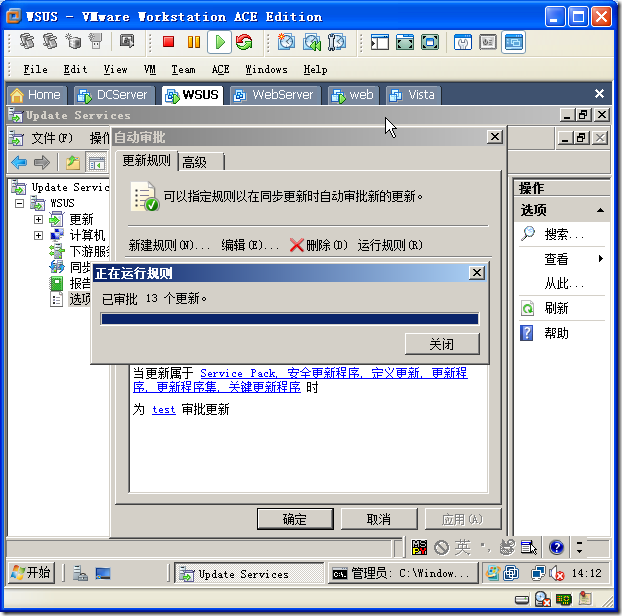Open the 文件(F) menu in Update Services

[52, 138]
